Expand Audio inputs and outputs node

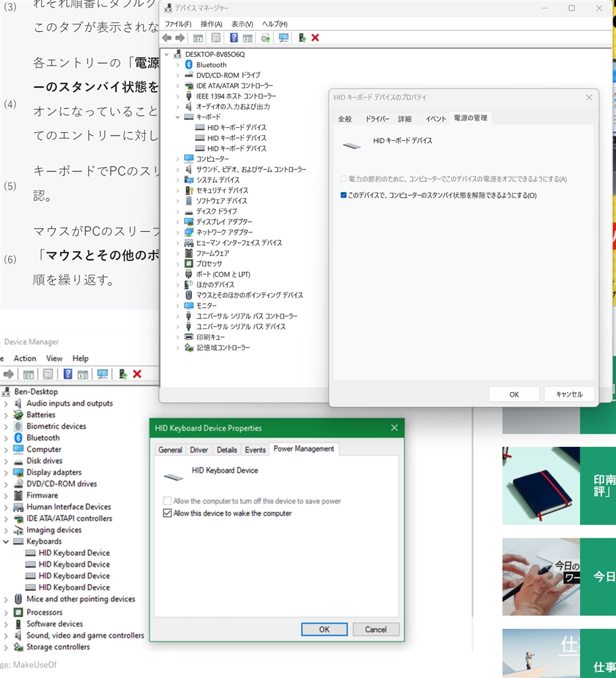point(6,403)
